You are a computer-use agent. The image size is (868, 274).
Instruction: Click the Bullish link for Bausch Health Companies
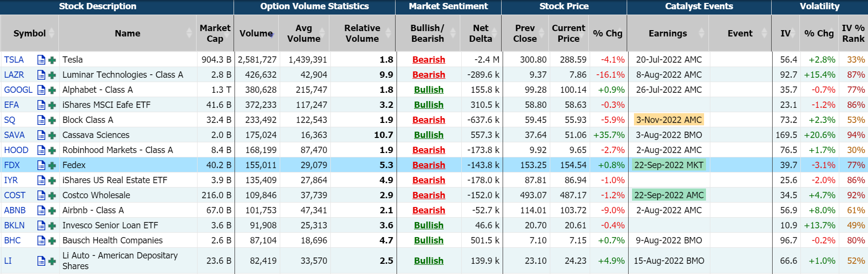coord(429,240)
